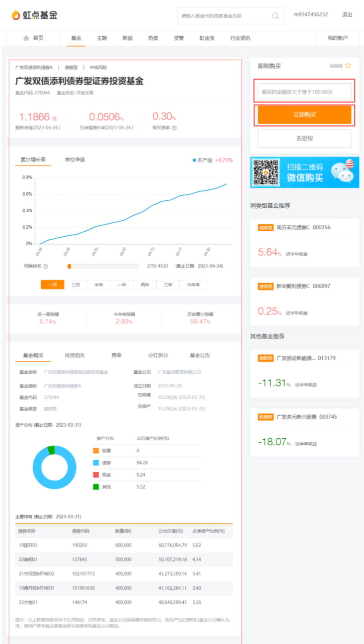The image size is (364, 644).
Task: Click the 股票型 tag on 广发多元新兴股票
Action: [x=266, y=417]
